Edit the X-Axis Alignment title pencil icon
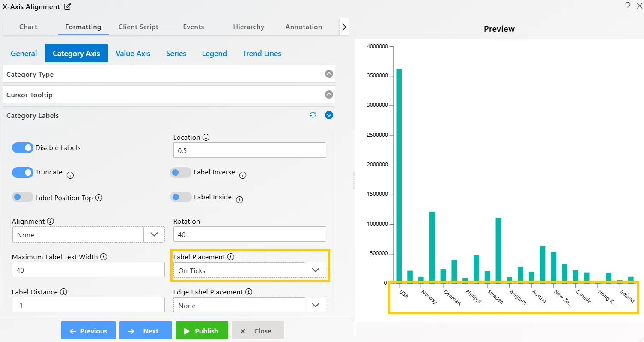The height and width of the screenshot is (342, 644). pos(68,7)
